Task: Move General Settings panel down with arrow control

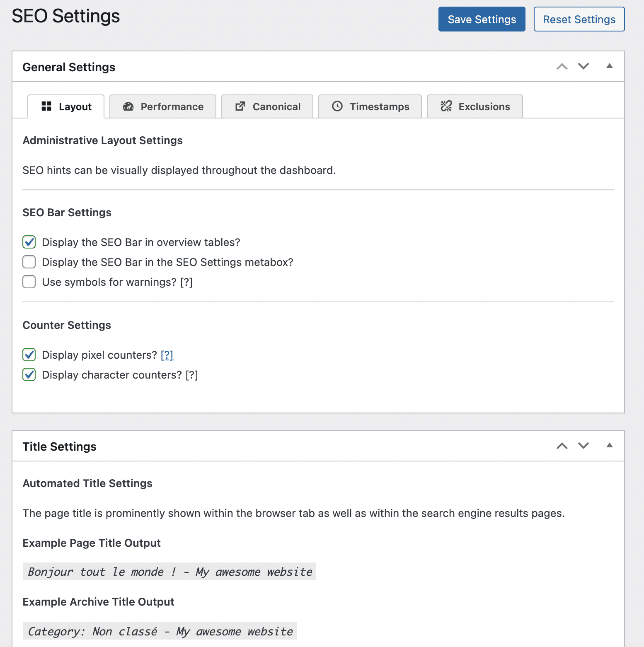Action: tap(583, 66)
